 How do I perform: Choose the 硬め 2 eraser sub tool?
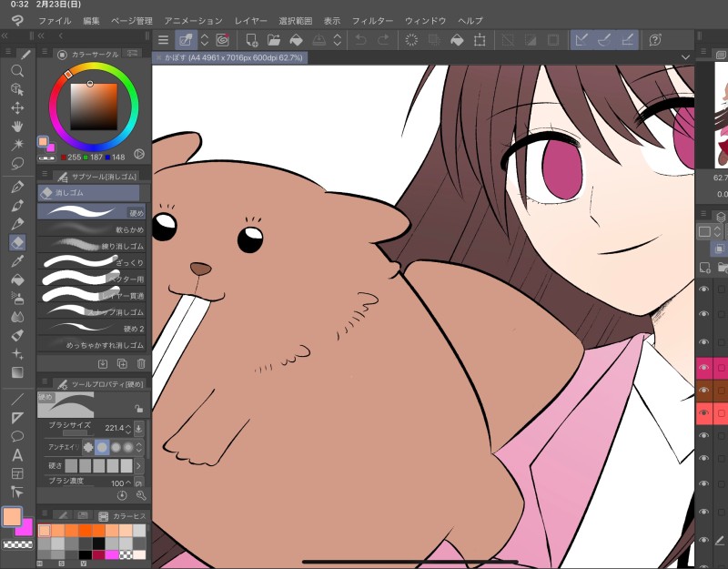click(92, 329)
